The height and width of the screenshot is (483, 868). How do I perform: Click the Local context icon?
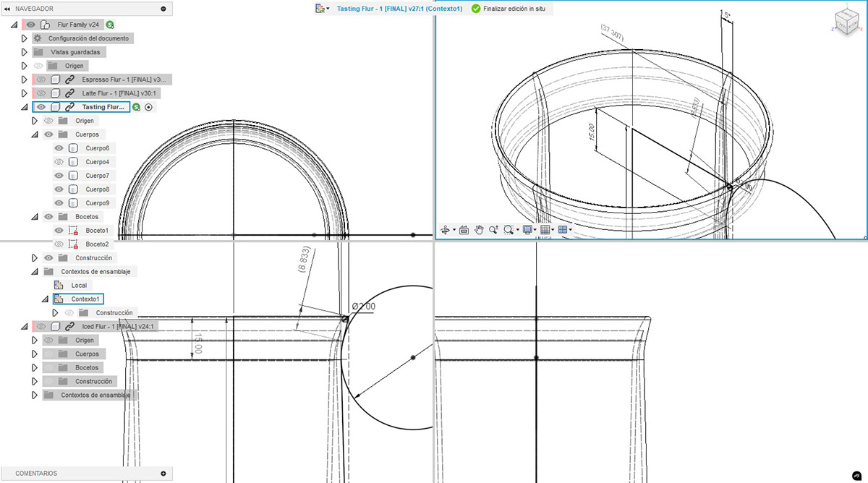tap(58, 285)
